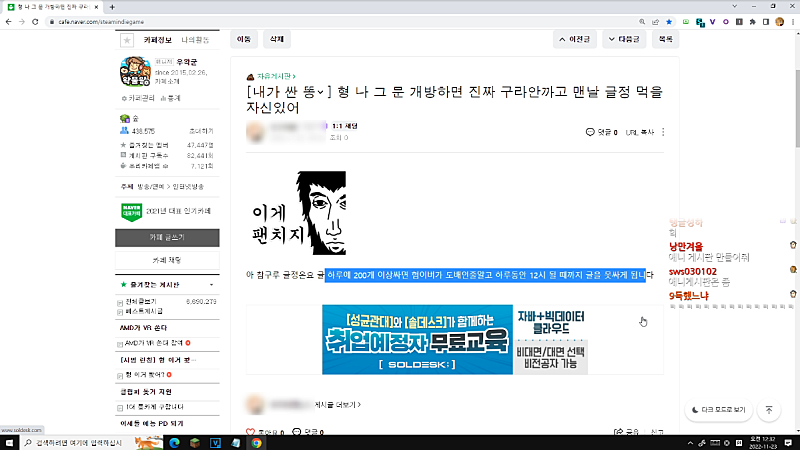This screenshot has height=450, width=800.
Task: Click the comment bubble icon beside 댓글 0
Action: pos(590,132)
